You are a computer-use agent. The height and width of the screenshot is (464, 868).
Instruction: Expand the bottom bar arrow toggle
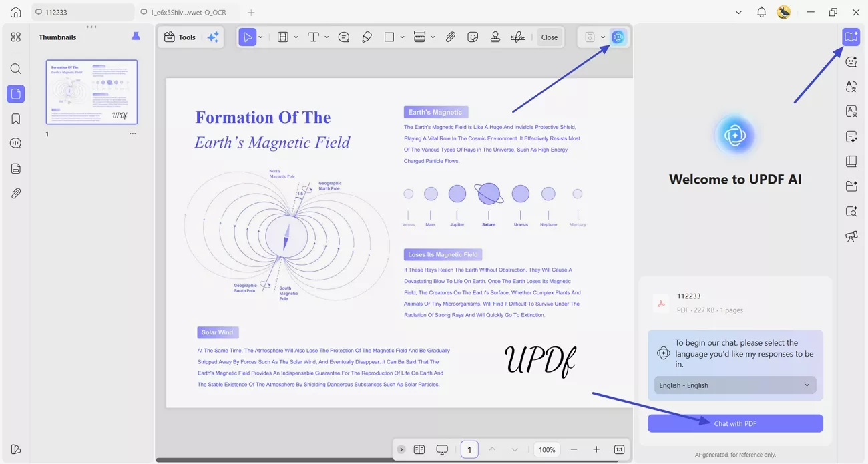pos(401,449)
